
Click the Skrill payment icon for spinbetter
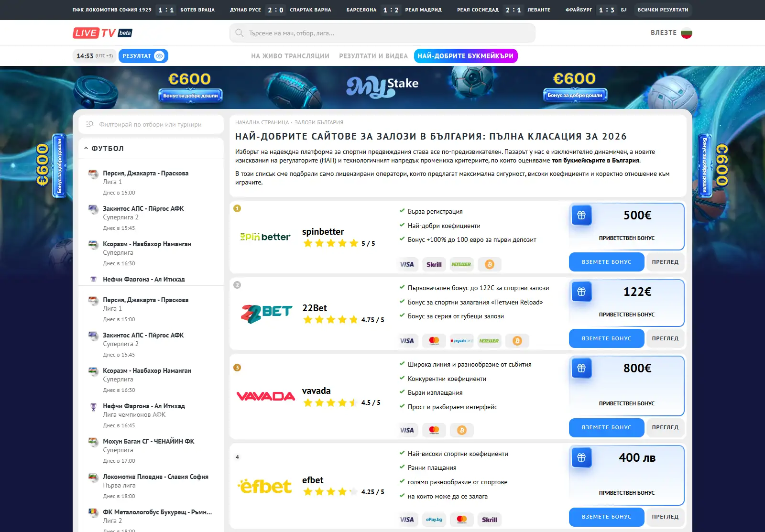[x=434, y=264]
